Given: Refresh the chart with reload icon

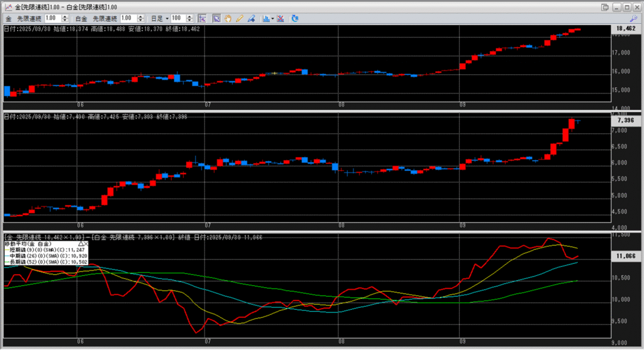Looking at the screenshot, I should pyautogui.click(x=294, y=18).
